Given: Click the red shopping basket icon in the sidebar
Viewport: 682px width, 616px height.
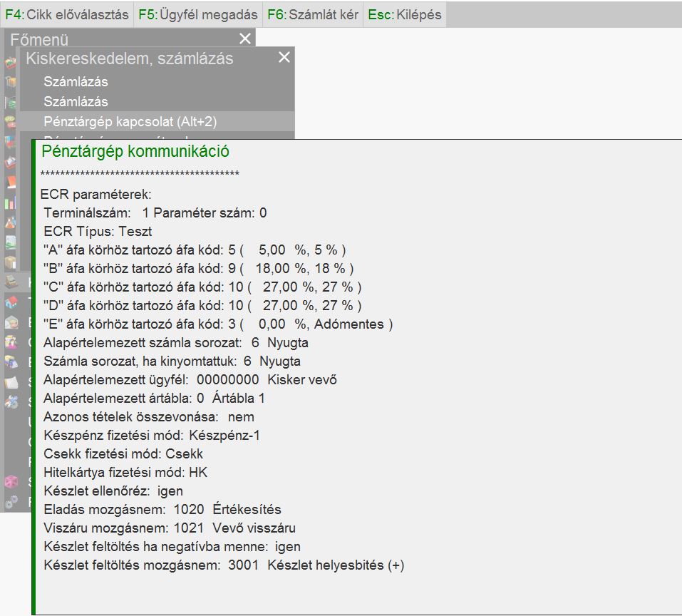Looking at the screenshot, I should tap(11, 63).
